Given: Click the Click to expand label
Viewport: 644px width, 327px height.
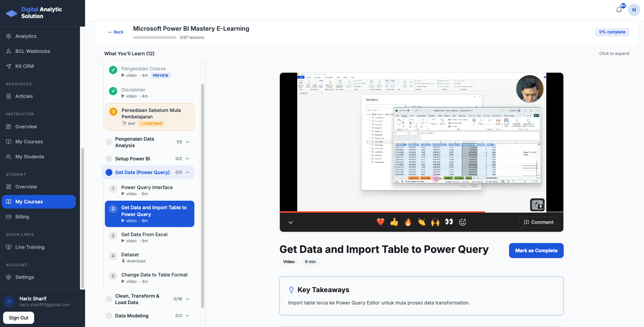Looking at the screenshot, I should click(614, 54).
